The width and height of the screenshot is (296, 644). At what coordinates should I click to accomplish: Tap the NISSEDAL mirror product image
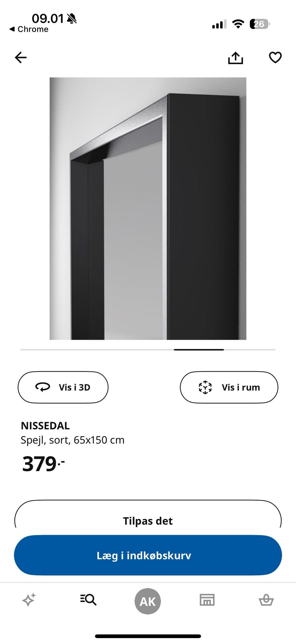(x=148, y=209)
